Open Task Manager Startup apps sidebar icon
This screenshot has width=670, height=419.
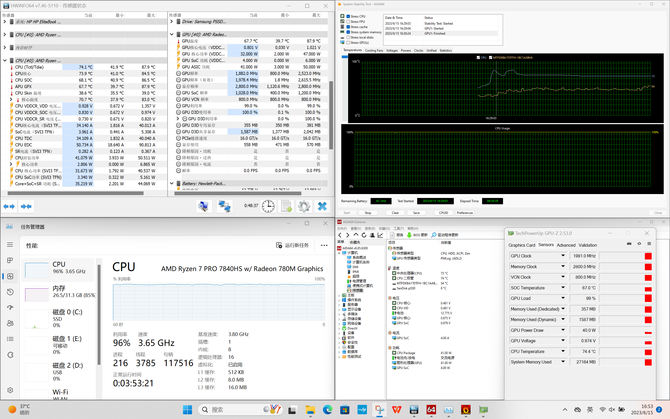pyautogui.click(x=10, y=308)
